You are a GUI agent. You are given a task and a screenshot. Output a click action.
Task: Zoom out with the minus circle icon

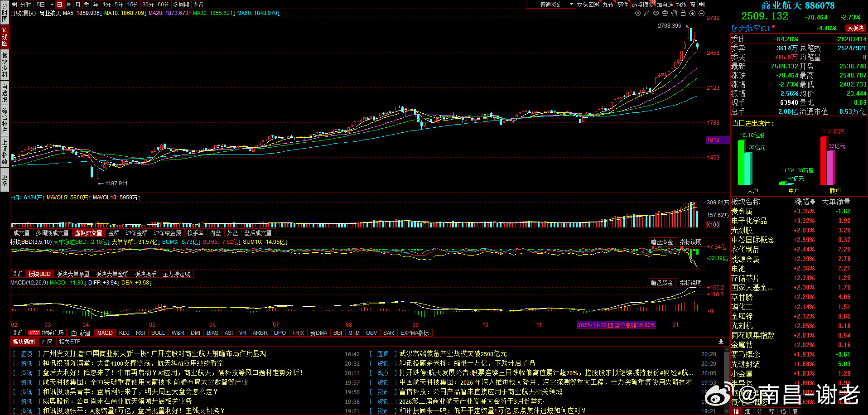click(701, 14)
